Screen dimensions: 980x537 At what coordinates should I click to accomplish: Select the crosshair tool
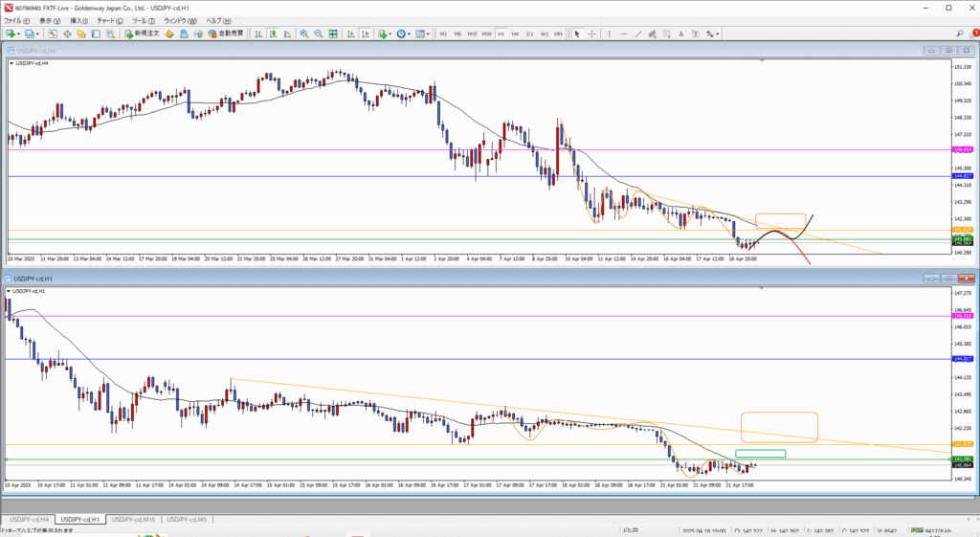[x=590, y=34]
